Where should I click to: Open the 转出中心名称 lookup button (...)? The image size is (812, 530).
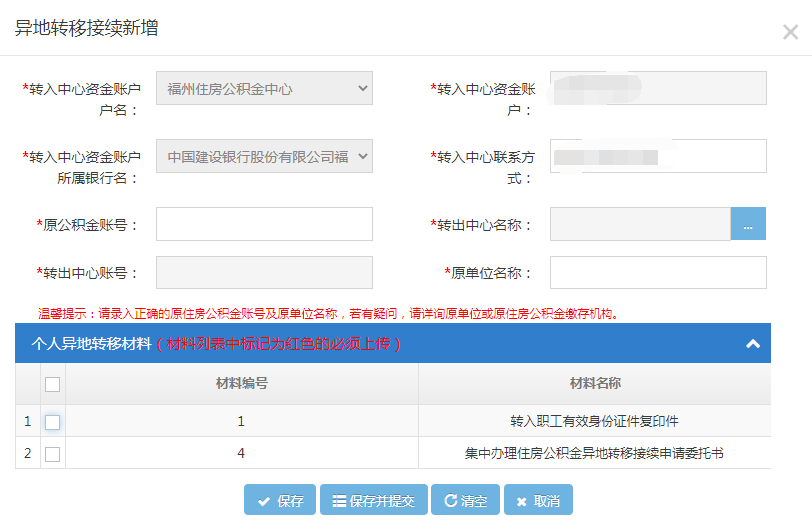tap(748, 224)
